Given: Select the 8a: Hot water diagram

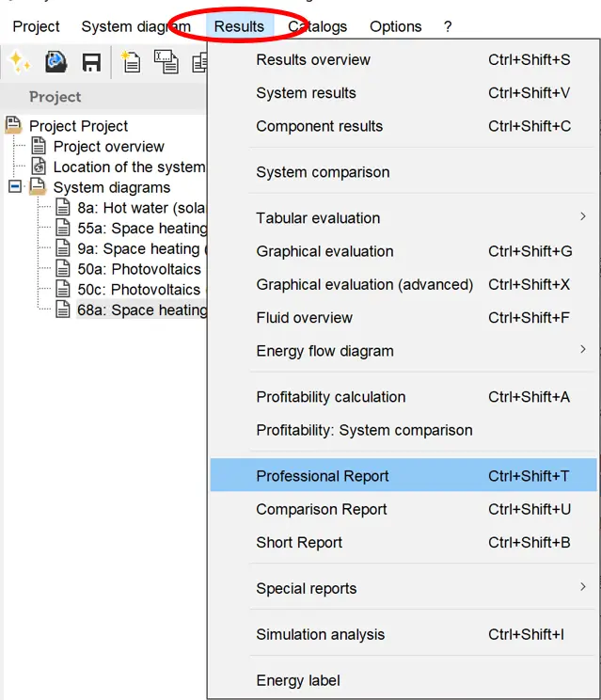Looking at the screenshot, I should (x=141, y=208).
